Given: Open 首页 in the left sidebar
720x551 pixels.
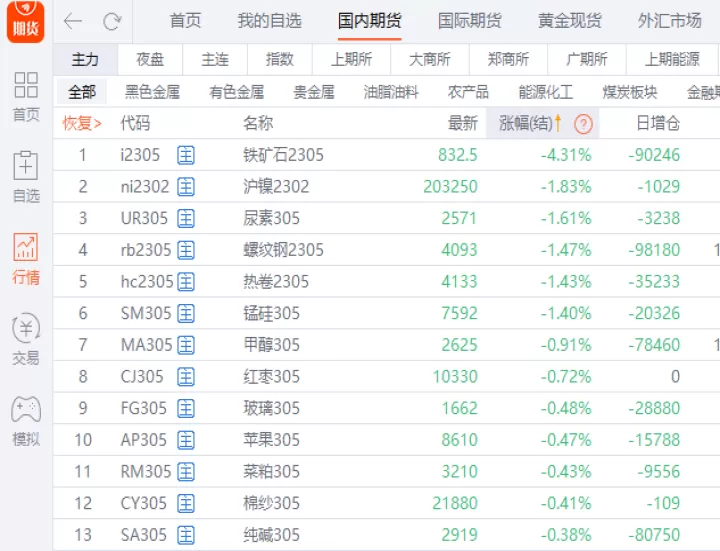Looking at the screenshot, I should point(26,96).
